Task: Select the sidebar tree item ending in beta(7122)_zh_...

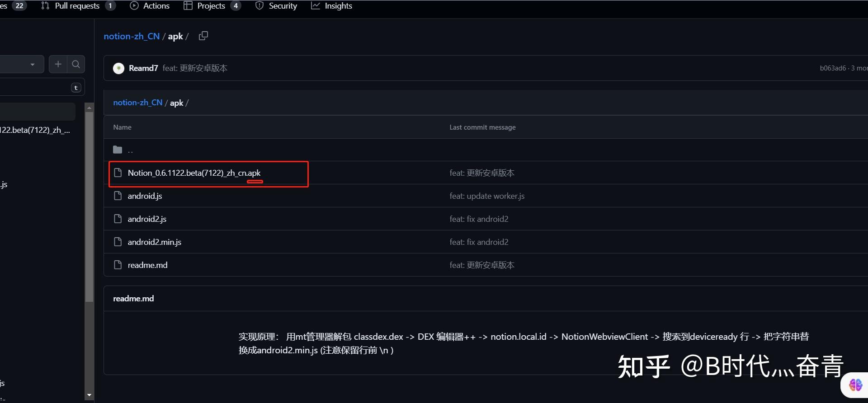Action: click(35, 130)
